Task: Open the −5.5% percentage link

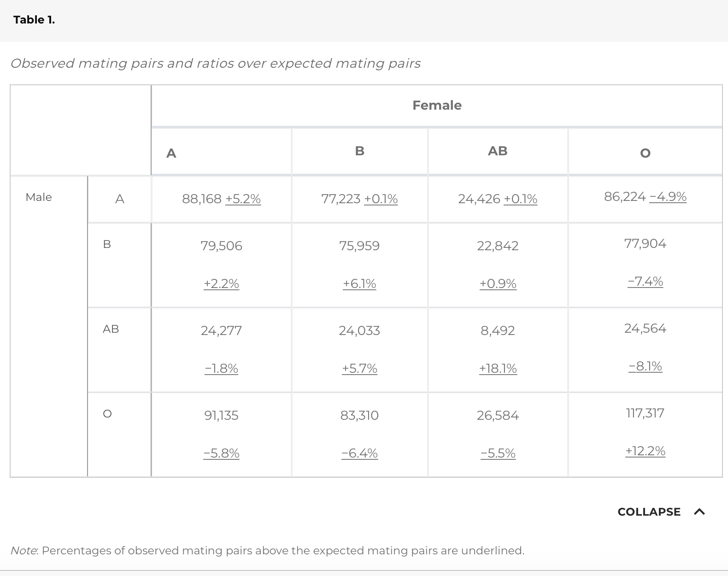Action: [498, 453]
